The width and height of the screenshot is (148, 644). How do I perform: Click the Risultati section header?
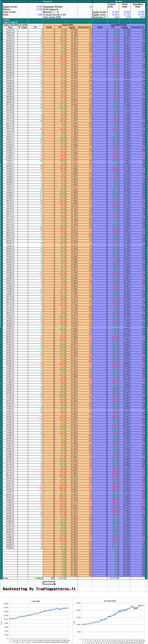click(119, 1)
